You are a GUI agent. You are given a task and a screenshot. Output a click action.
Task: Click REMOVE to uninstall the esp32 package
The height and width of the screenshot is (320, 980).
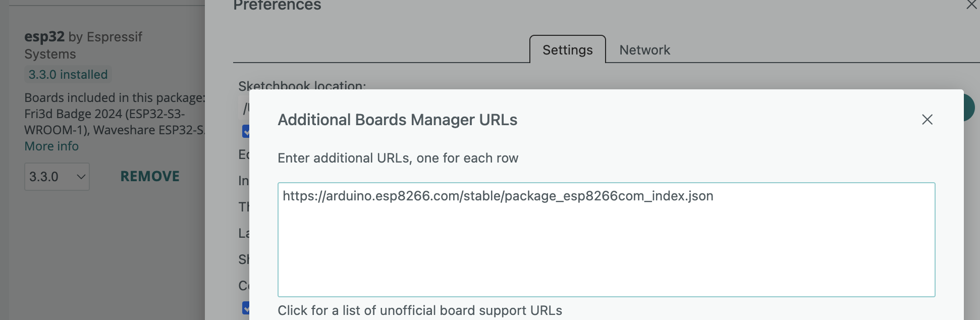pyautogui.click(x=149, y=176)
